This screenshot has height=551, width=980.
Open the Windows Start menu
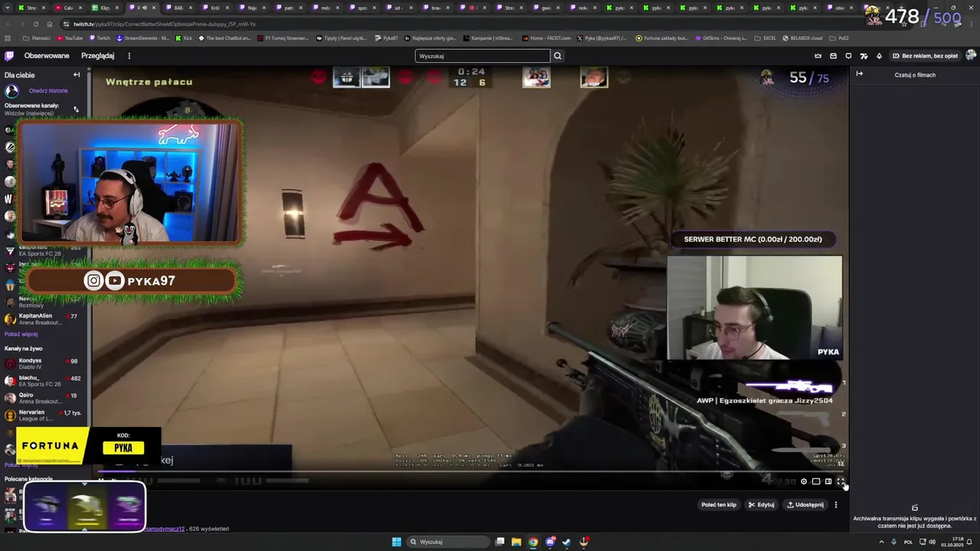pos(397,542)
